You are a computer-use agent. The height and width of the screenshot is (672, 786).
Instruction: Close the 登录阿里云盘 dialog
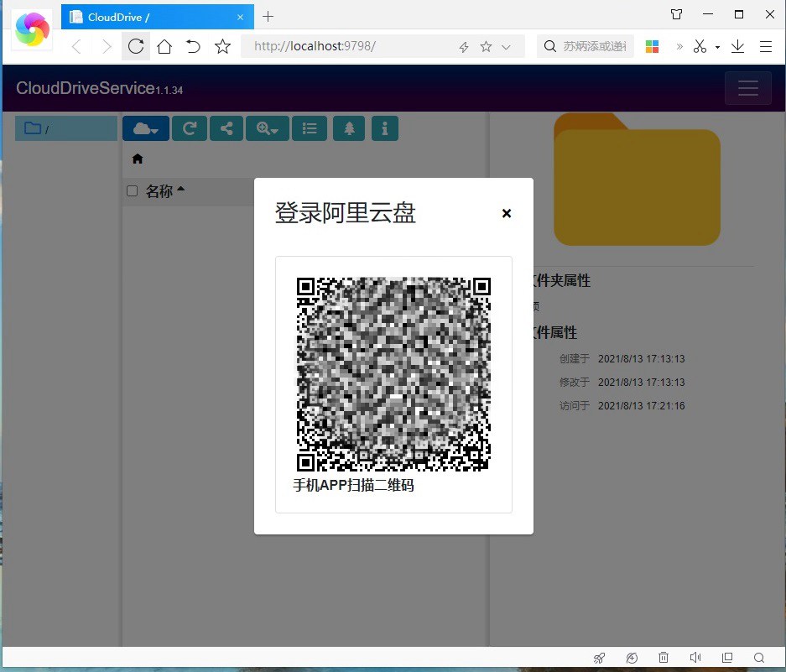507,213
